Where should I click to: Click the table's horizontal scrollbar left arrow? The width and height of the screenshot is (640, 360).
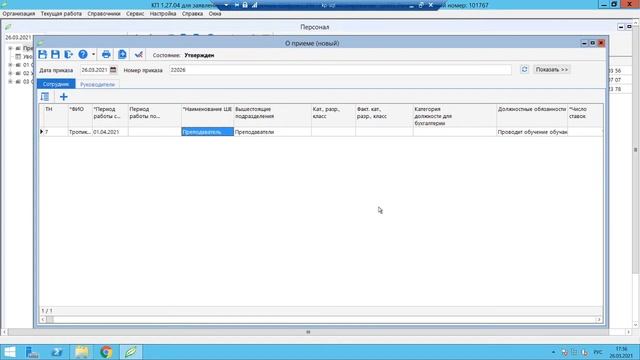(x=42, y=320)
